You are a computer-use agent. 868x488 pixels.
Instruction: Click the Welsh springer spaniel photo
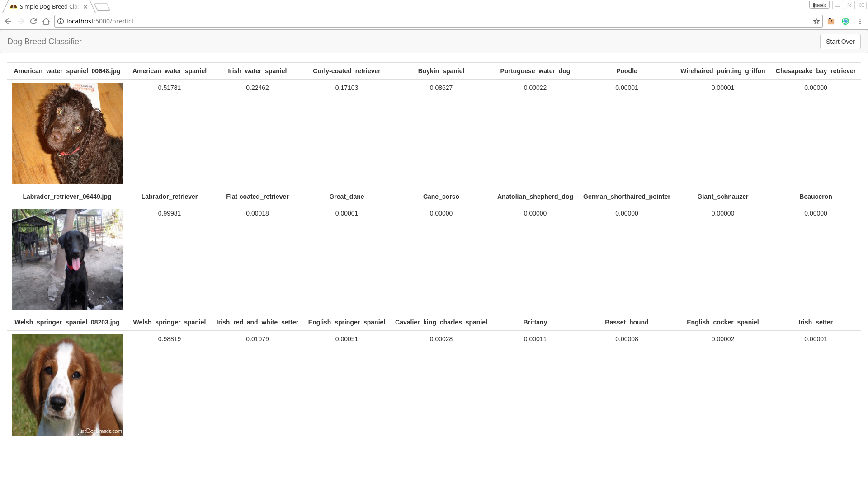click(67, 385)
